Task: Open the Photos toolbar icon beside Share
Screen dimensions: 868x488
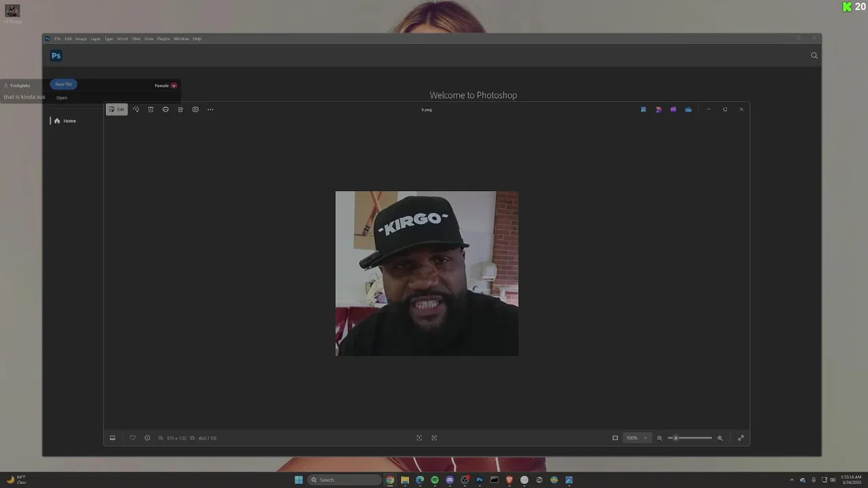Action: (x=195, y=109)
